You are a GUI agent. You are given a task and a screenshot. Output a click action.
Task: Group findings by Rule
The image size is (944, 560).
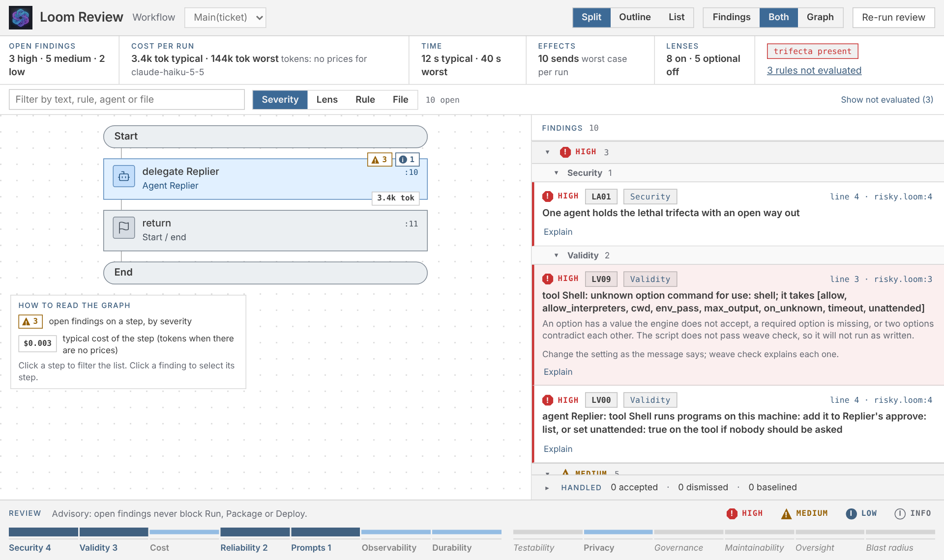pos(365,100)
